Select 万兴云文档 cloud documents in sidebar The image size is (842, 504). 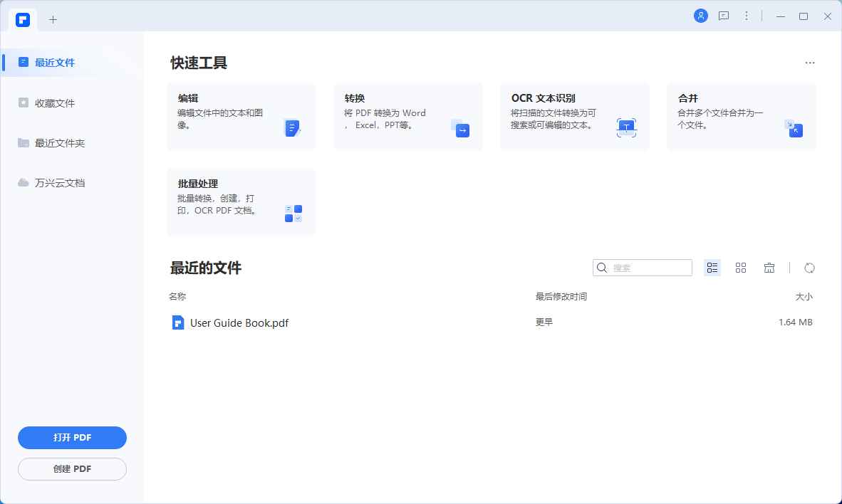(x=61, y=182)
